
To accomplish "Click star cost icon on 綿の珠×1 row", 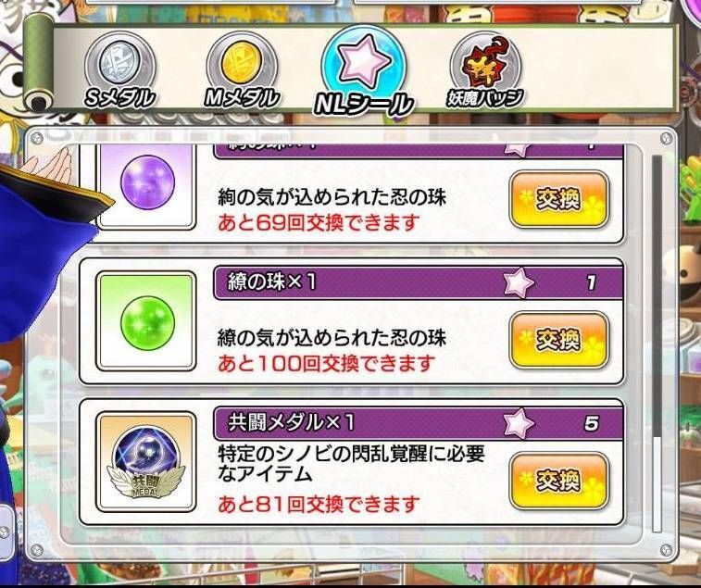I will (519, 282).
